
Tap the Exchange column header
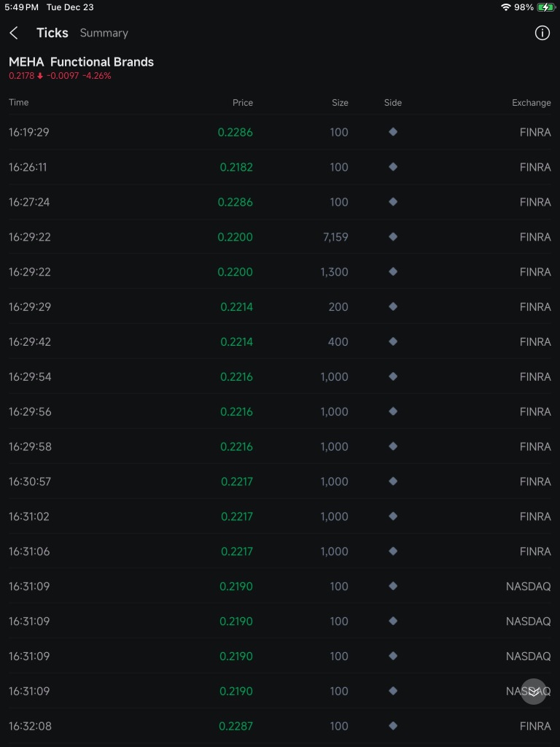[x=531, y=102]
